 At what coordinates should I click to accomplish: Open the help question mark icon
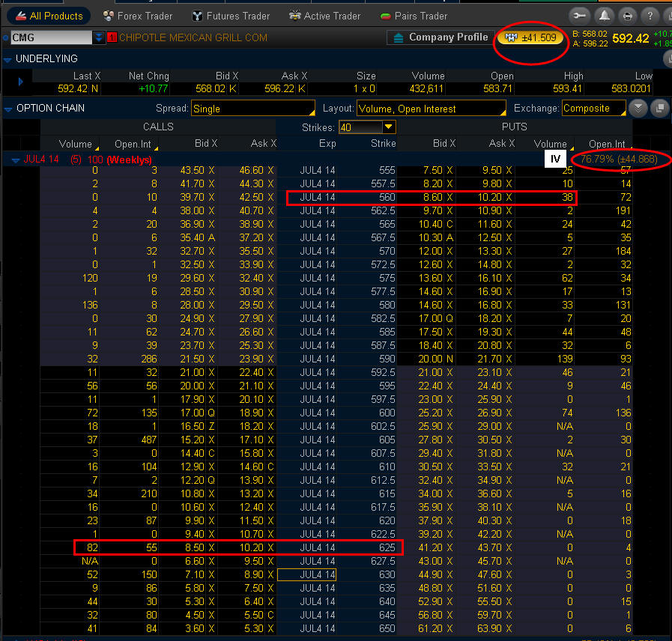point(651,16)
